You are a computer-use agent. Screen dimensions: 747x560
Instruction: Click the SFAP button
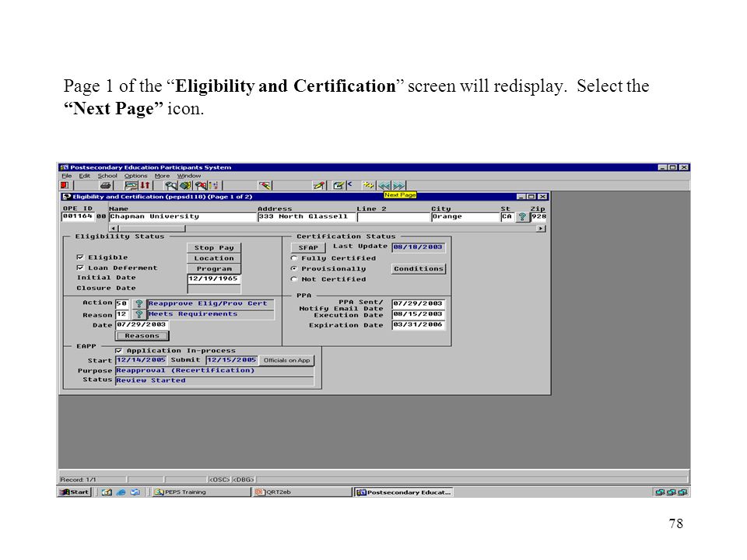(x=308, y=247)
